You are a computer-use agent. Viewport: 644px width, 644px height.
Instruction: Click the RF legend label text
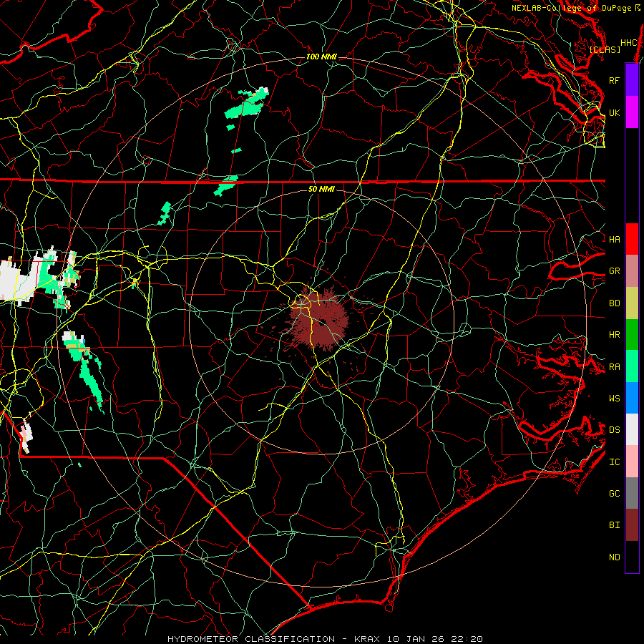615,80
